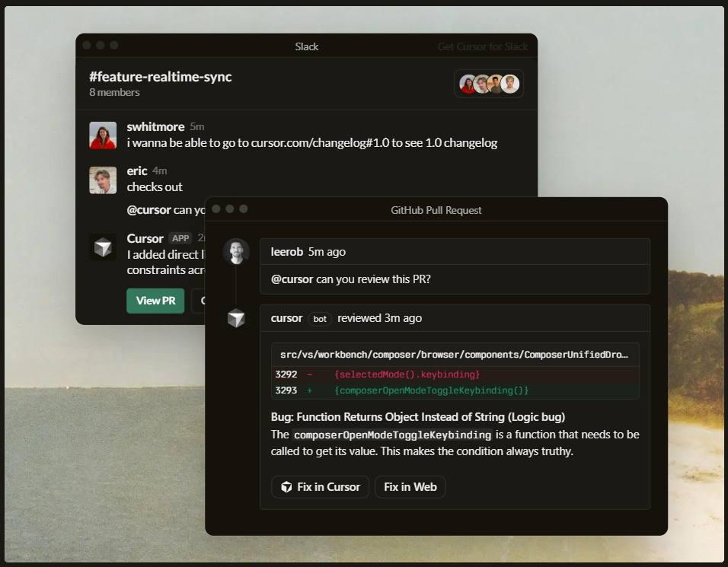Click swhitmore's profile avatar in Slack

coord(103,135)
